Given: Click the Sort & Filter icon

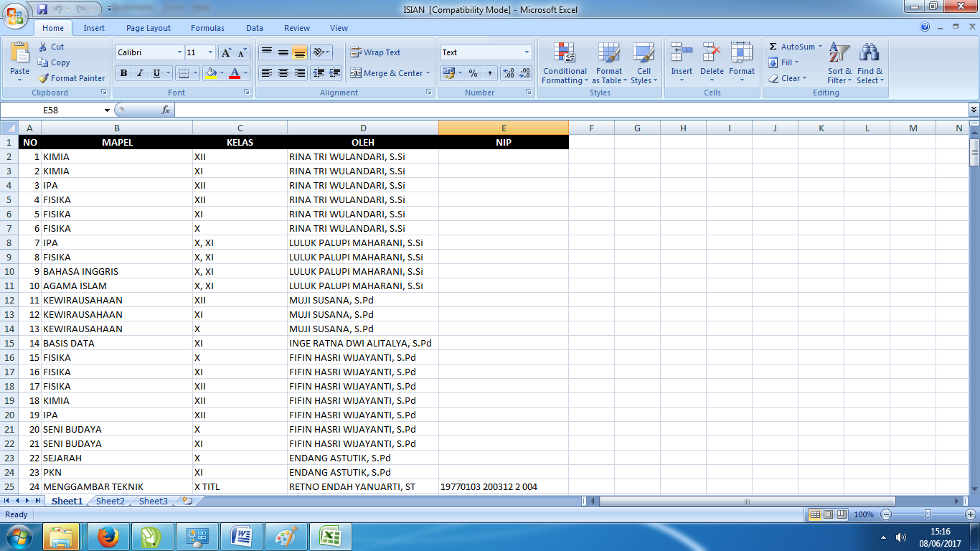Looking at the screenshot, I should point(839,64).
